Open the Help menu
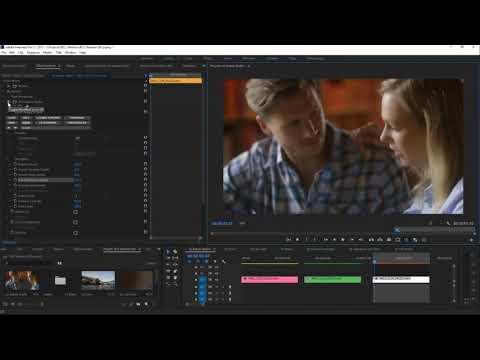This screenshot has height=360, width=480. 83,53
